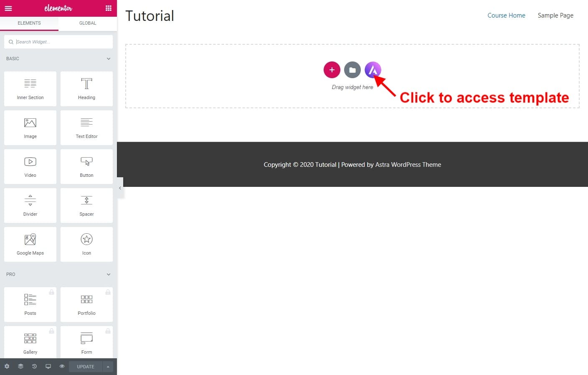Viewport: 588px width, 375px height.
Task: Select the Video widget
Action: [30, 166]
